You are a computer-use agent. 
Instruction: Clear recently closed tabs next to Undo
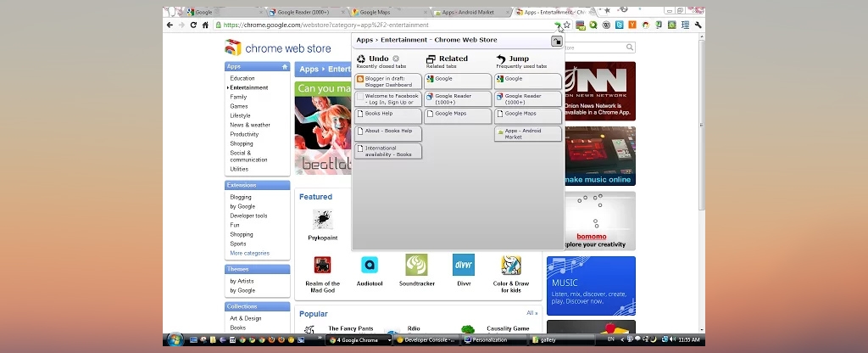point(396,59)
